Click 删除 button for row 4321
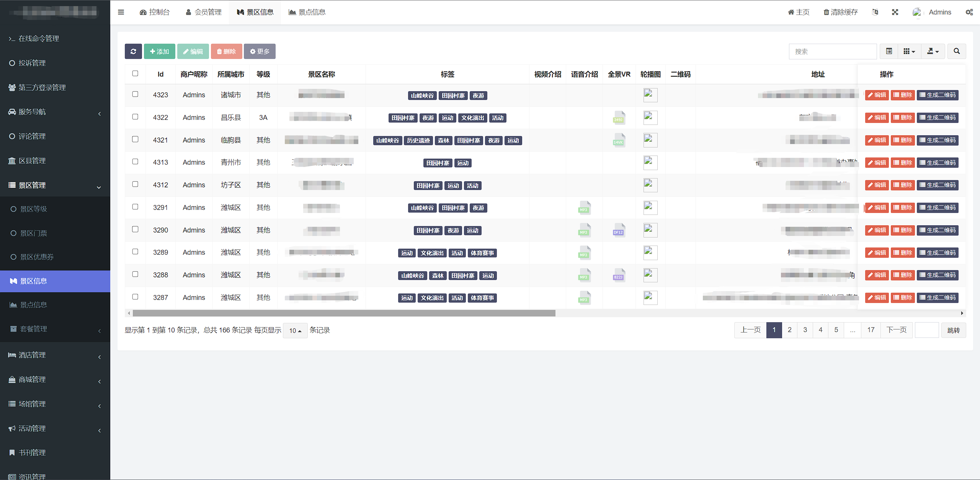Viewport: 980px width, 480px height. [x=903, y=140]
